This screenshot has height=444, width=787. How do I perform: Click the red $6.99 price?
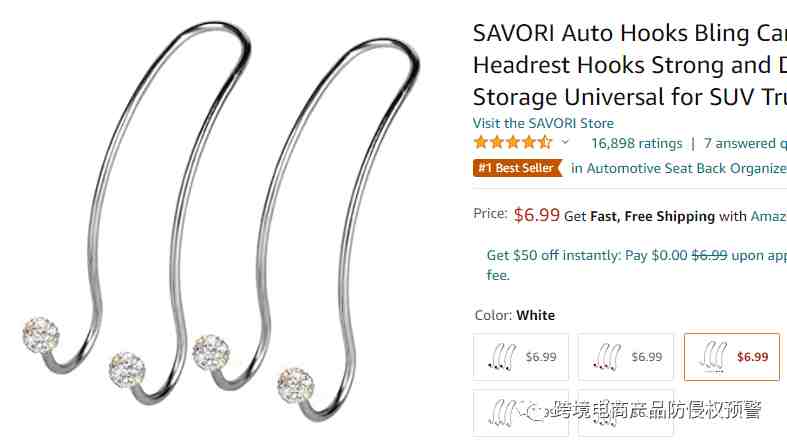[537, 215]
